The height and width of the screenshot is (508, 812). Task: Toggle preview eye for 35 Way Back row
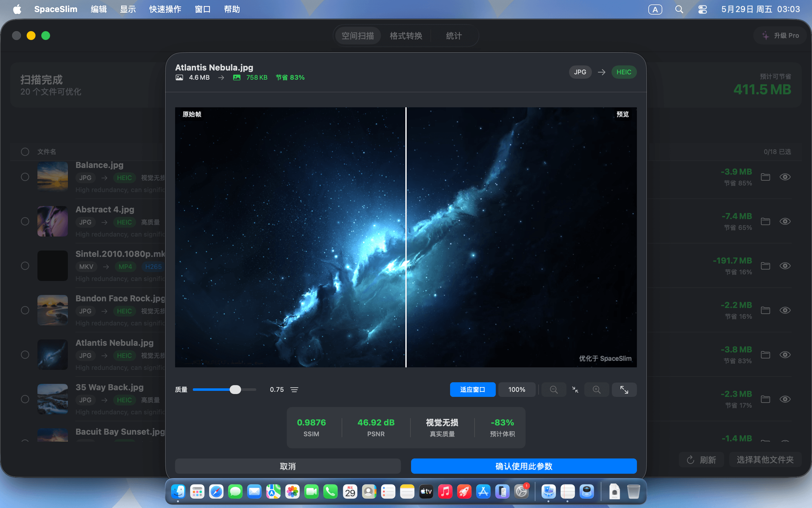point(785,399)
